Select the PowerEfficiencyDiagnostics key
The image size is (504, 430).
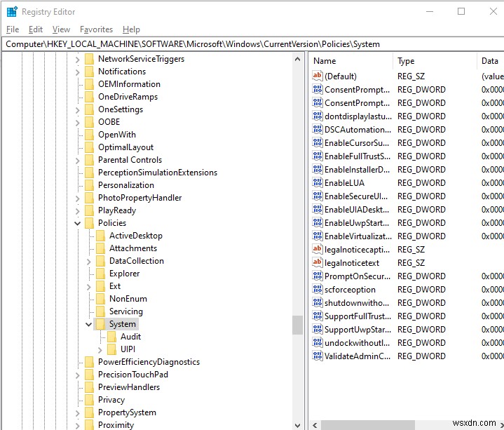tap(149, 362)
